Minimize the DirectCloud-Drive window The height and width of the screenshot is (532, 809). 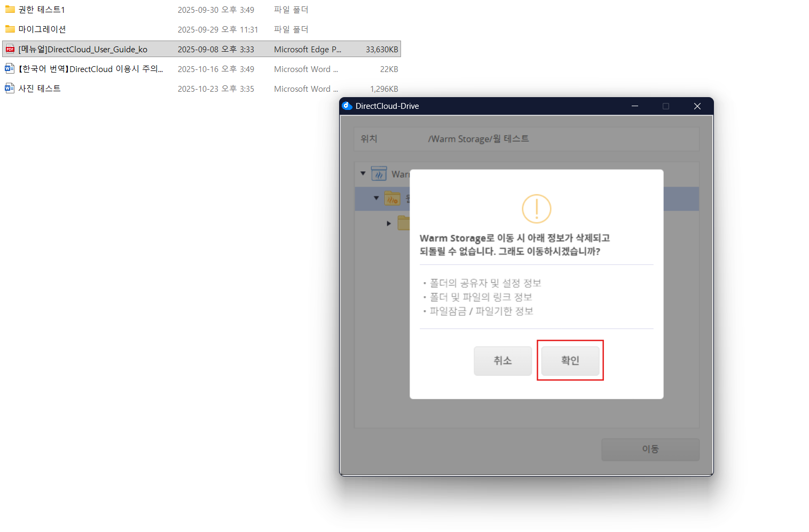pos(635,106)
